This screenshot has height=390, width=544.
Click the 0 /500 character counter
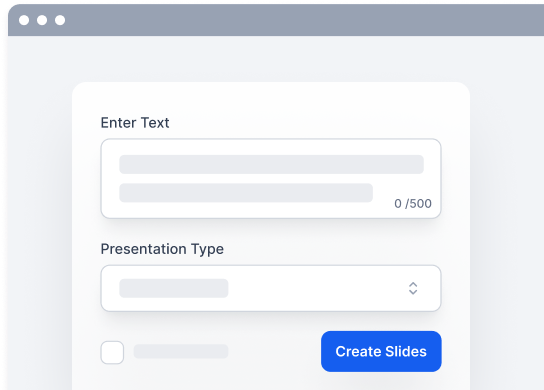click(413, 203)
